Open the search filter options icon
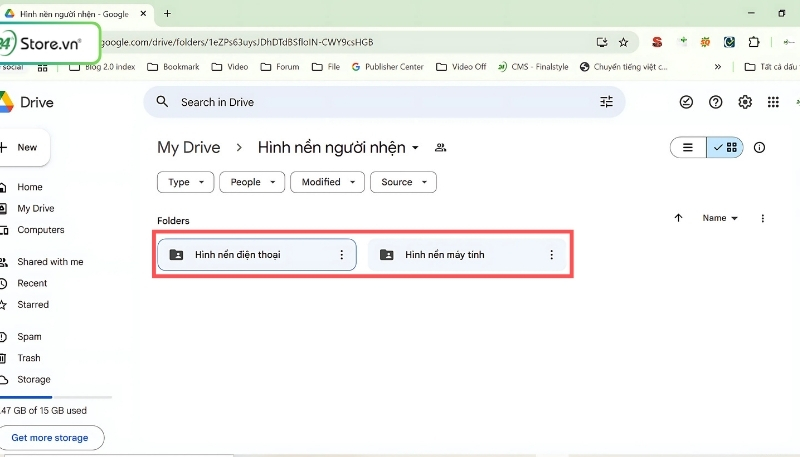Image resolution: width=800 pixels, height=457 pixels. pyautogui.click(x=606, y=102)
